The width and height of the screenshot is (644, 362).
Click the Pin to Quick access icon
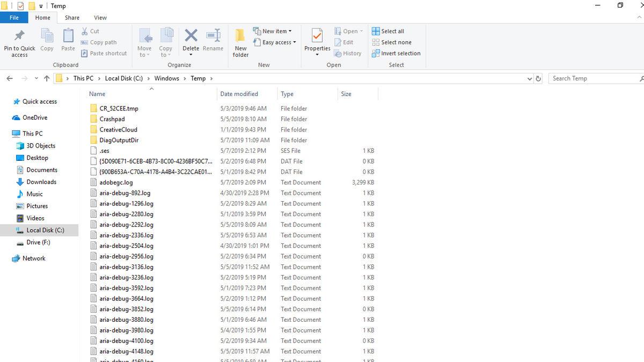click(19, 36)
